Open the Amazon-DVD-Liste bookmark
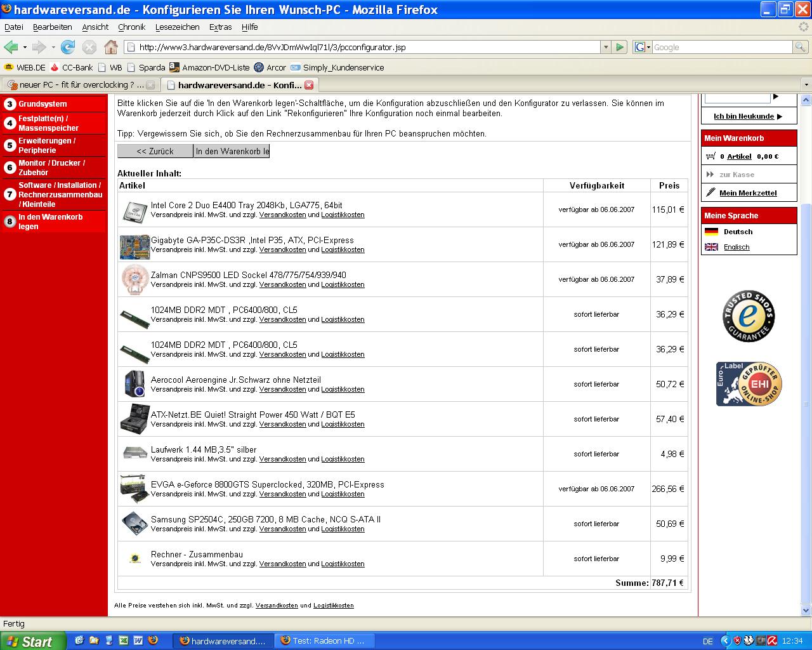This screenshot has height=650, width=812. (x=209, y=67)
